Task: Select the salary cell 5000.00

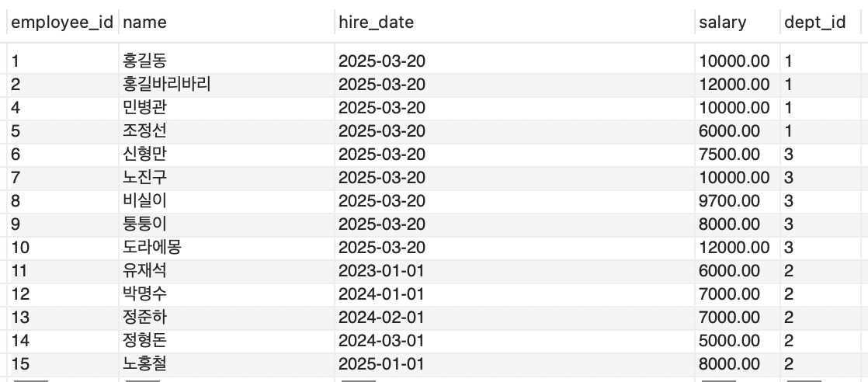Action: (738, 341)
